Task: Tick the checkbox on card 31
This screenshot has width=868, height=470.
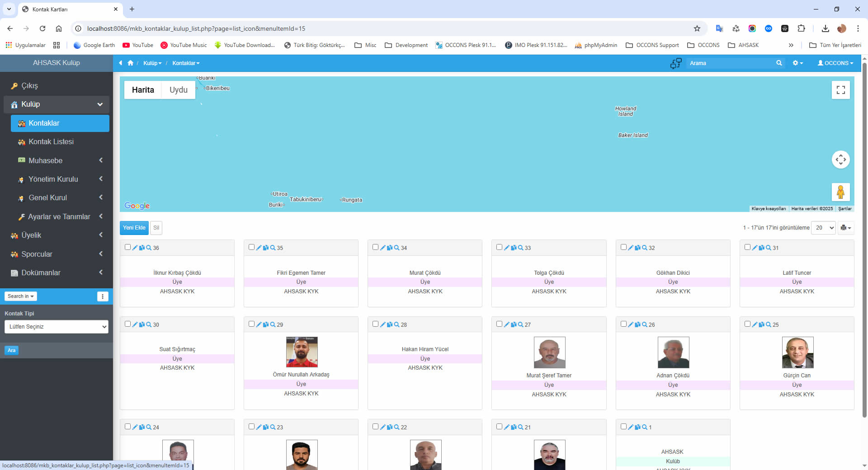Action: (747, 247)
